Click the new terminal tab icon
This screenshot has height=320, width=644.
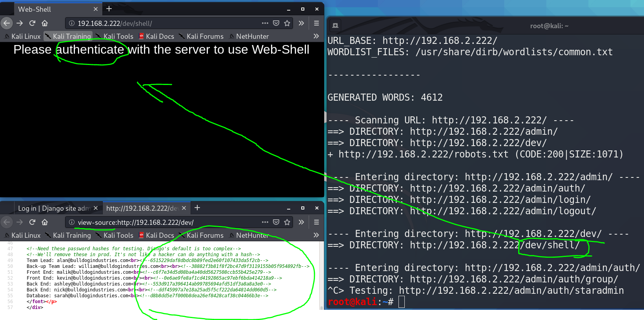[x=335, y=26]
